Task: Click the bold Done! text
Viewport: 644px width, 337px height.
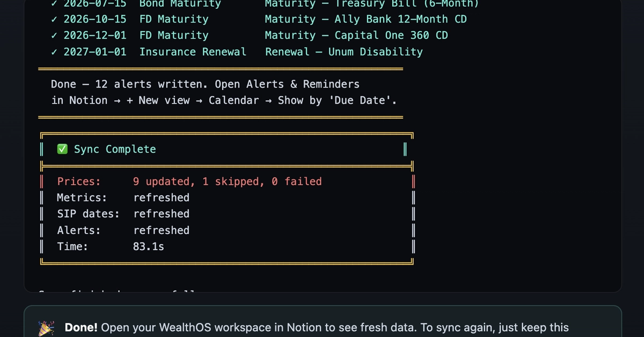Action: tap(81, 327)
